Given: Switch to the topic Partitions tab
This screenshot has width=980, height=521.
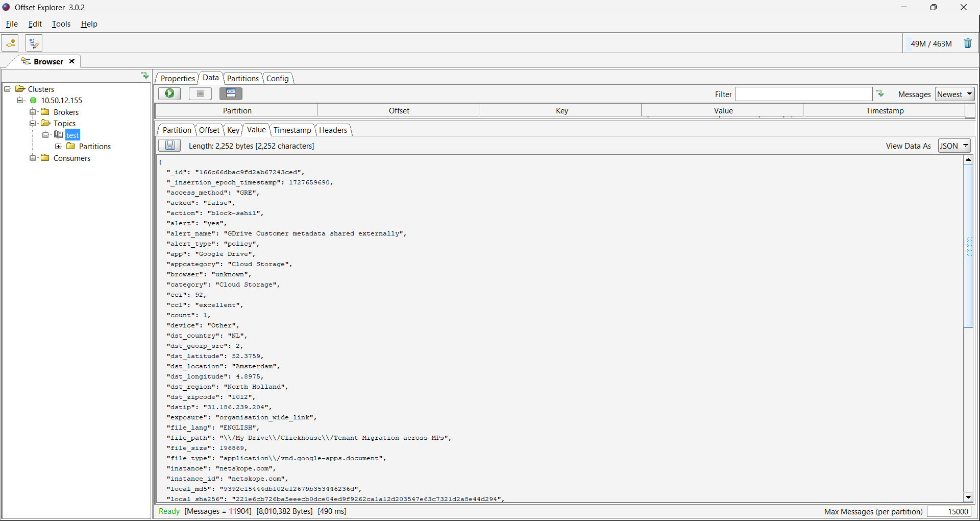Looking at the screenshot, I should (243, 78).
